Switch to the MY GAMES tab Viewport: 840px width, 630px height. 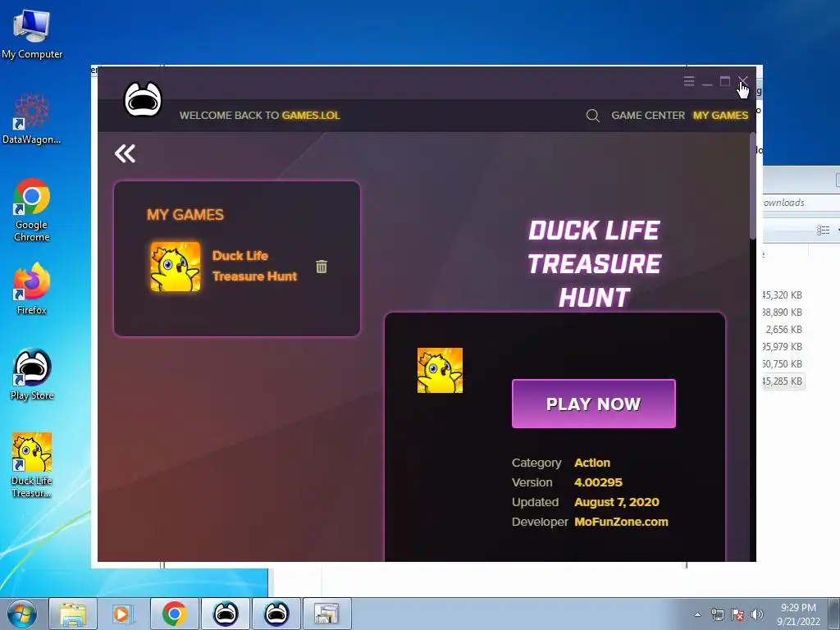point(720,115)
